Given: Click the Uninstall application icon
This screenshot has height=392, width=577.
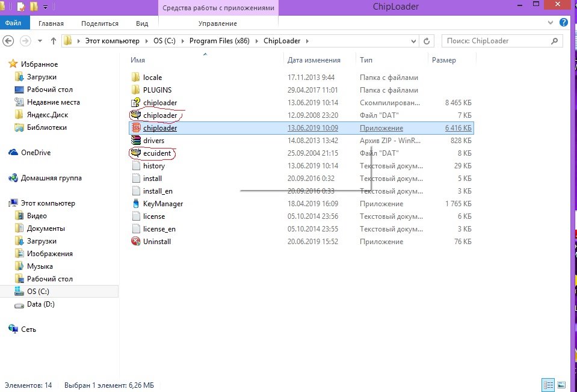Looking at the screenshot, I should point(136,242).
